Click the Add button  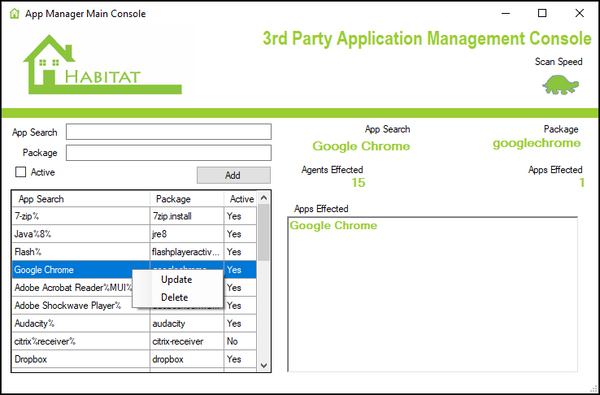(x=233, y=175)
